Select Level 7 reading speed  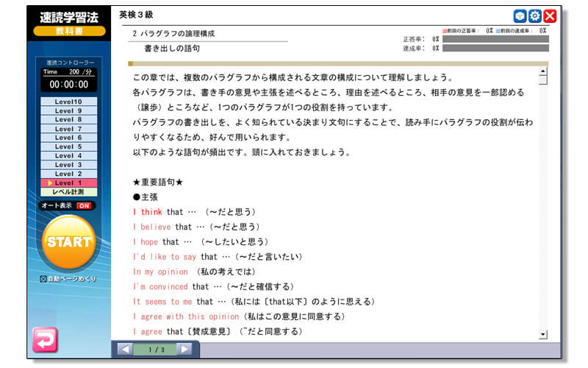pyautogui.click(x=68, y=128)
